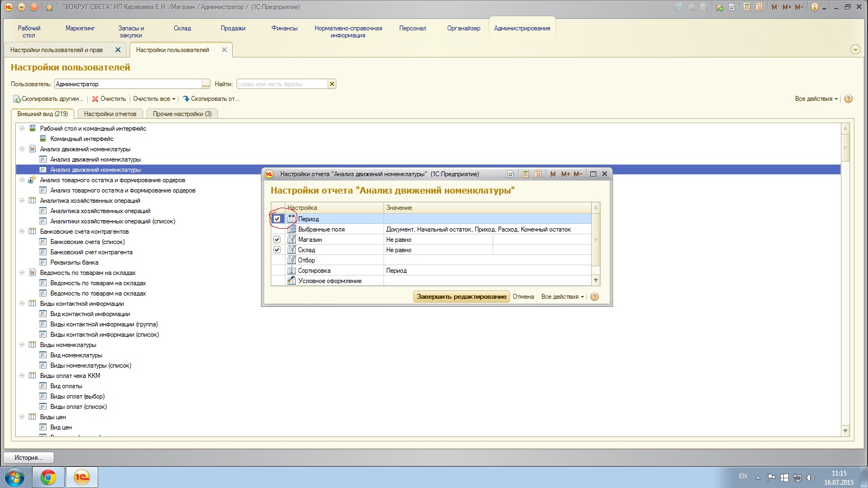
Task: Select the Отбор filter row icon
Action: [x=292, y=260]
